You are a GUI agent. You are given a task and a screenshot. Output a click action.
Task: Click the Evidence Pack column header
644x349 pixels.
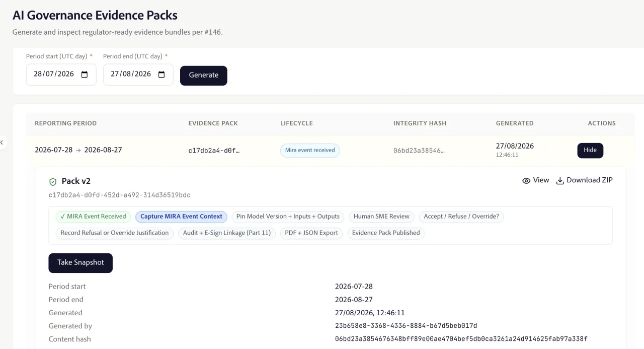point(213,123)
